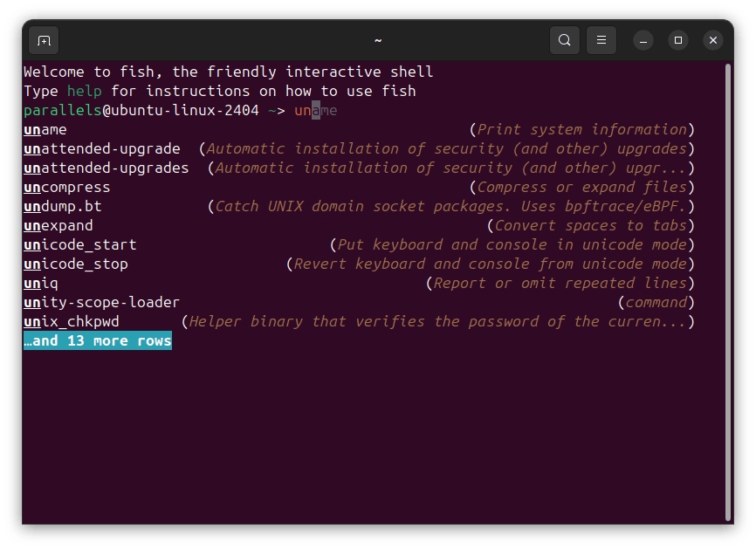The height and width of the screenshot is (549, 756).
Task: Click the 'Convert spaces to tabs' description
Action: pyautogui.click(x=591, y=225)
